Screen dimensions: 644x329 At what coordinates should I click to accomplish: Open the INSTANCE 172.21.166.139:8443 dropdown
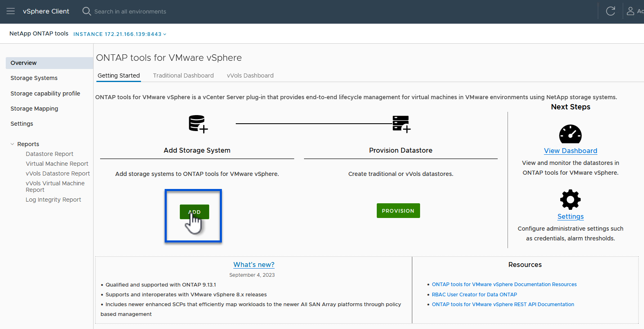click(x=120, y=34)
